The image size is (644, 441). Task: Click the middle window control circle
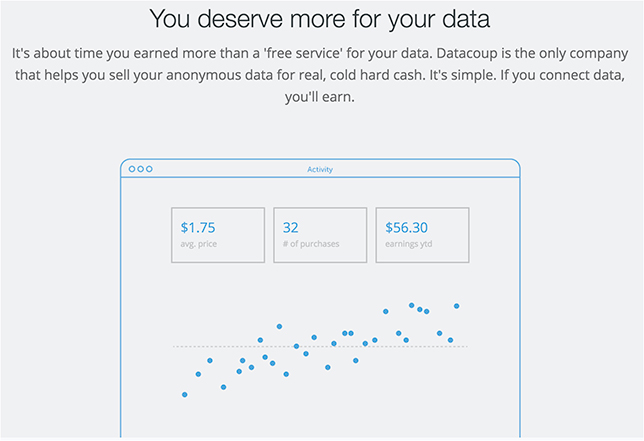[140, 169]
